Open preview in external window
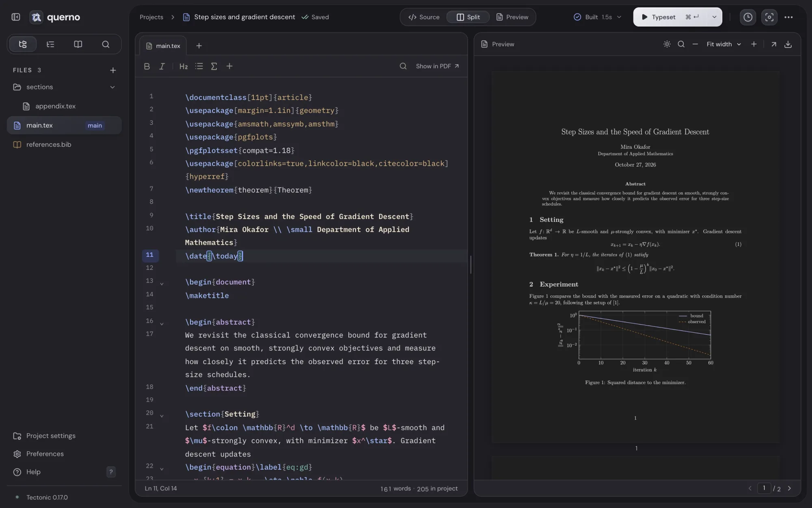This screenshot has height=508, width=812. pos(774,44)
